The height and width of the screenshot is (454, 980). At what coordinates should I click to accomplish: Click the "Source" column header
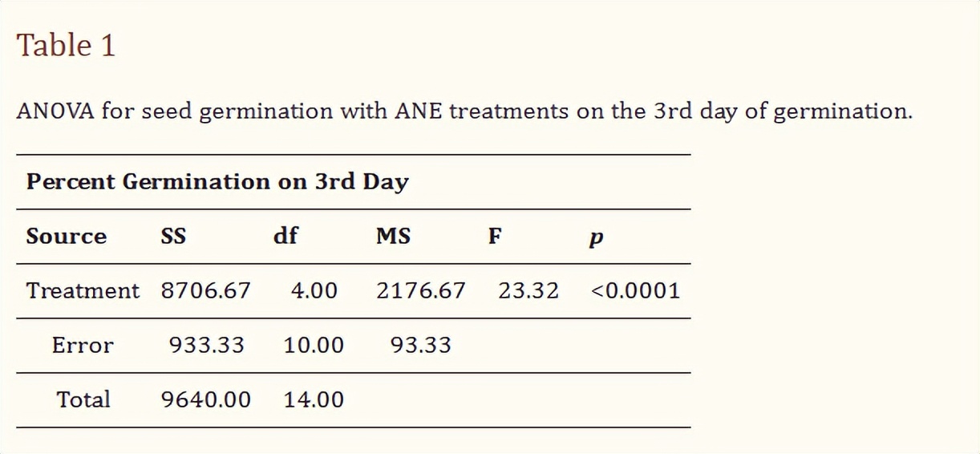coord(66,237)
